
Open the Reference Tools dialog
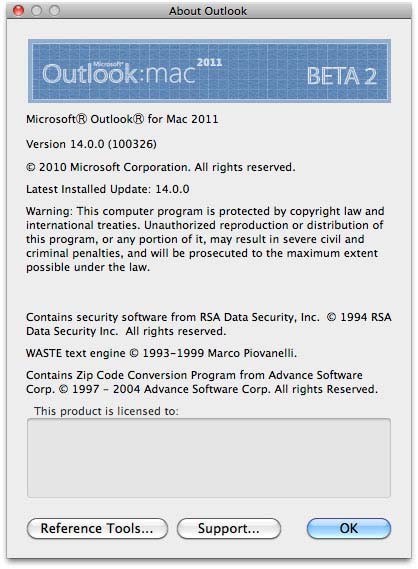97,528
